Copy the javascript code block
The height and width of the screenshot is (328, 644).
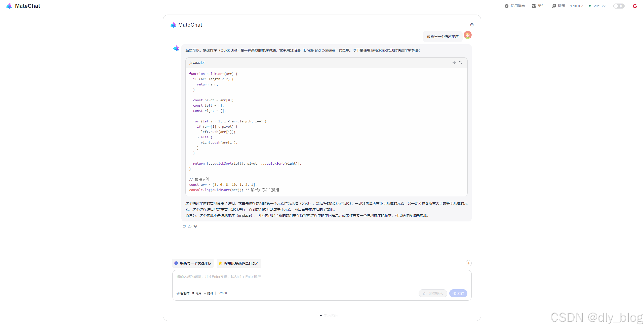tap(460, 63)
